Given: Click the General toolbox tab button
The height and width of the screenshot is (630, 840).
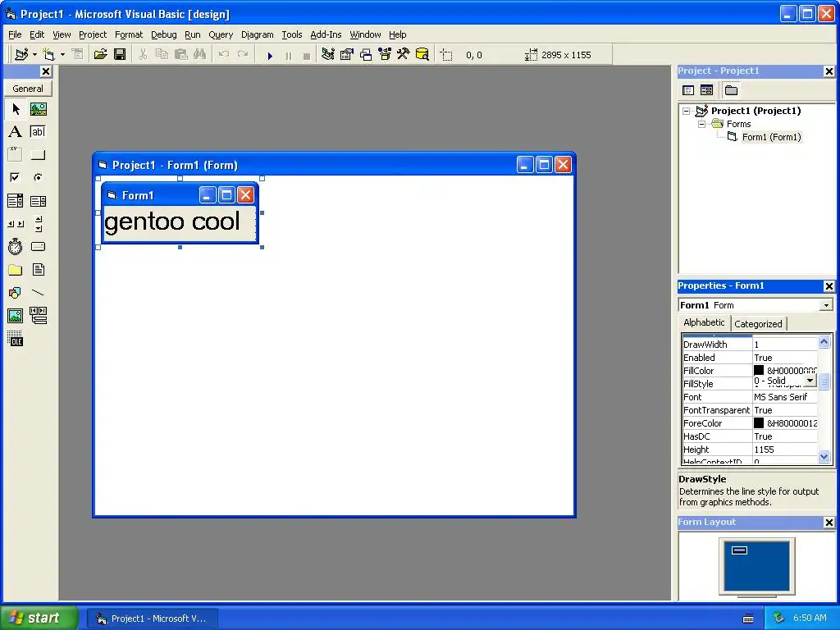Looking at the screenshot, I should [28, 89].
